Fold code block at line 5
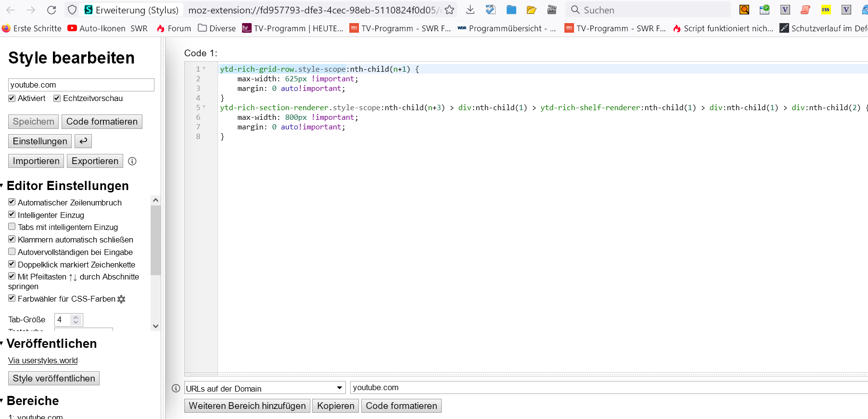Screen dimensions: 868x419 pyautogui.click(x=204, y=107)
